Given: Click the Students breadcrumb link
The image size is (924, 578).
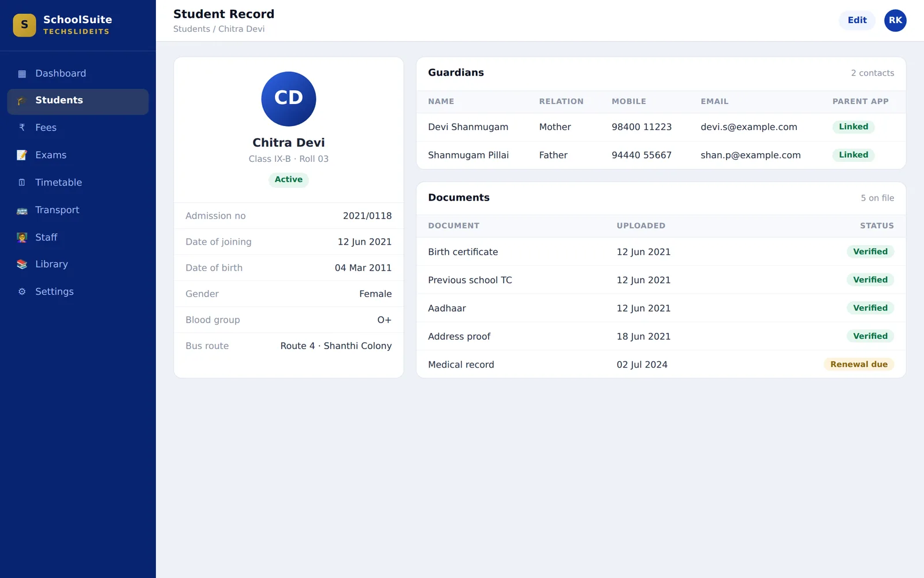Looking at the screenshot, I should (x=192, y=29).
